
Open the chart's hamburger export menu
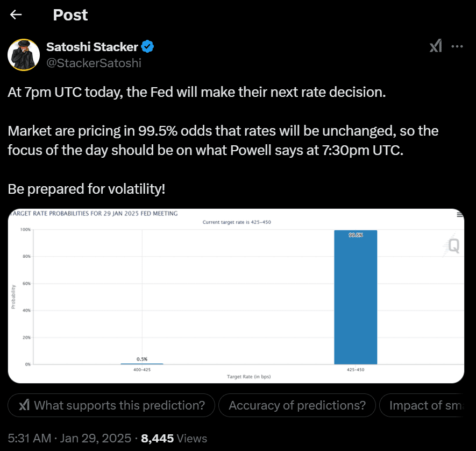459,214
